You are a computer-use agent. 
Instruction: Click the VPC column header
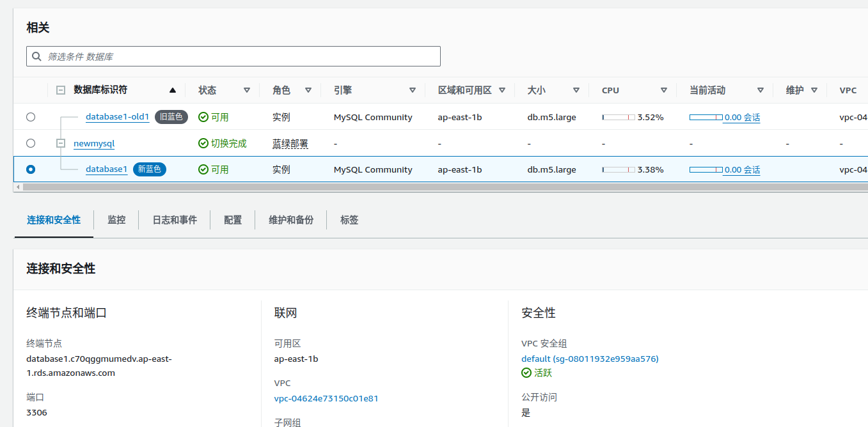(x=848, y=90)
